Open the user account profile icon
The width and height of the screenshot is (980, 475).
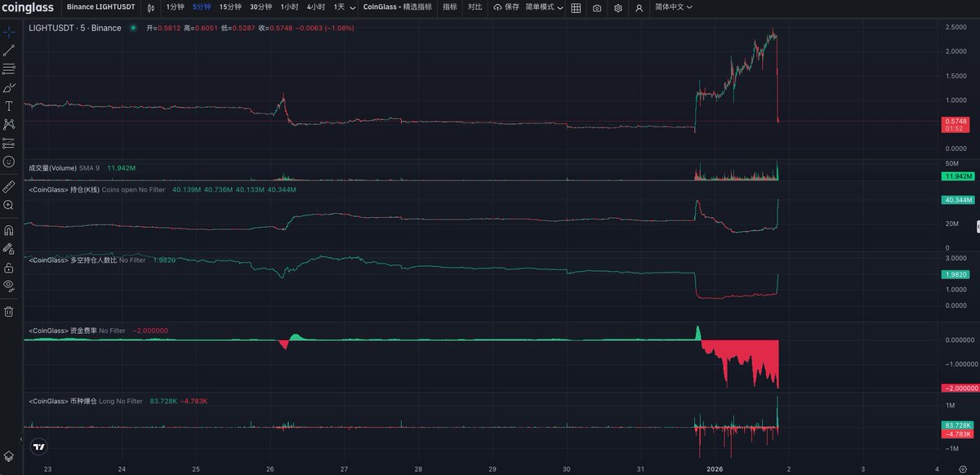[639, 7]
